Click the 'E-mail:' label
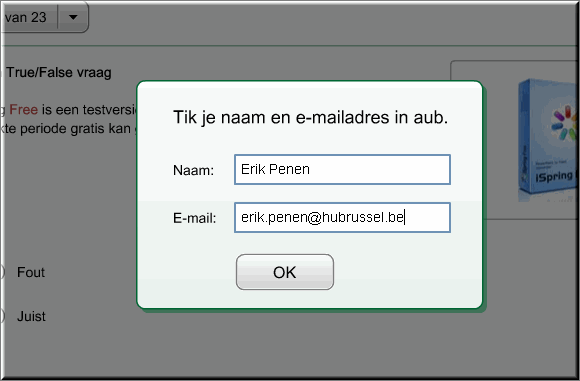The image size is (580, 381). pos(195,218)
